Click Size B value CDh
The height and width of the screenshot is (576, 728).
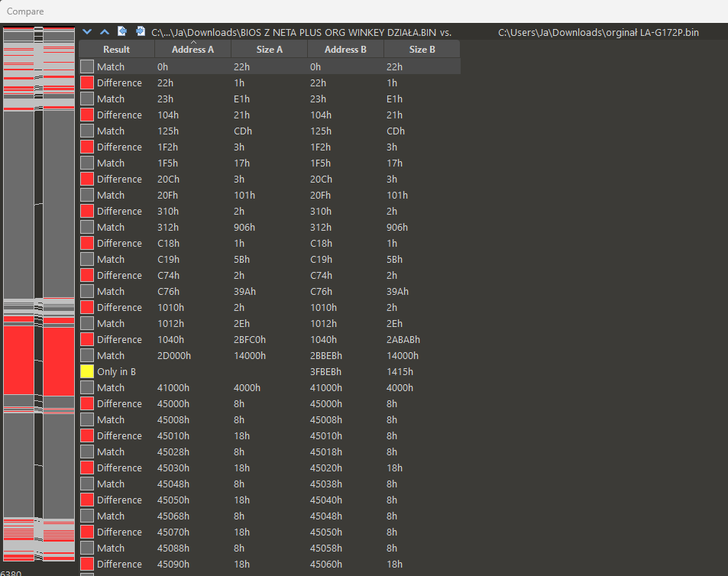[396, 131]
